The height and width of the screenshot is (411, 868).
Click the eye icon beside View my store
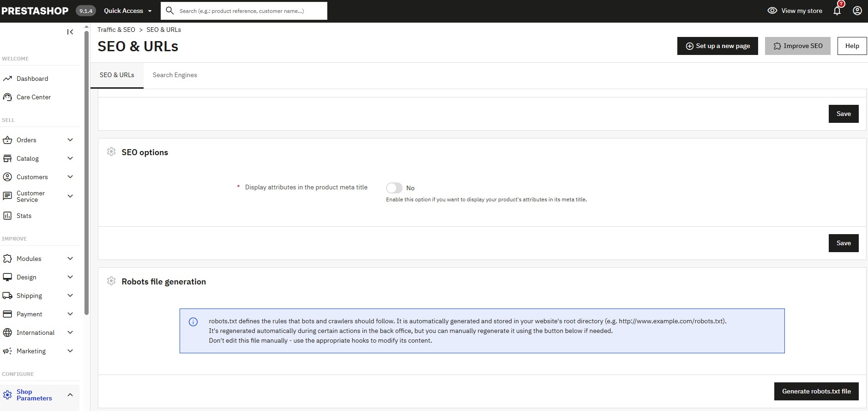coord(772,11)
